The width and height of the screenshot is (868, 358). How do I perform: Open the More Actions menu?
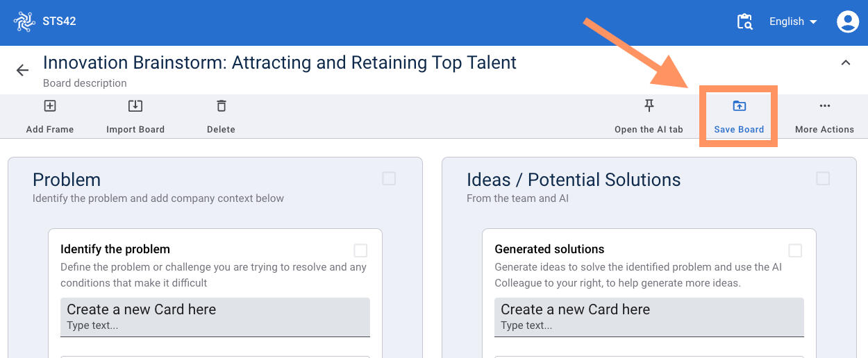(x=824, y=106)
